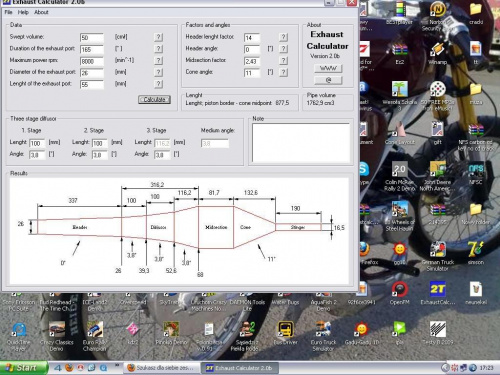Click inside the Note text area

(x=301, y=143)
